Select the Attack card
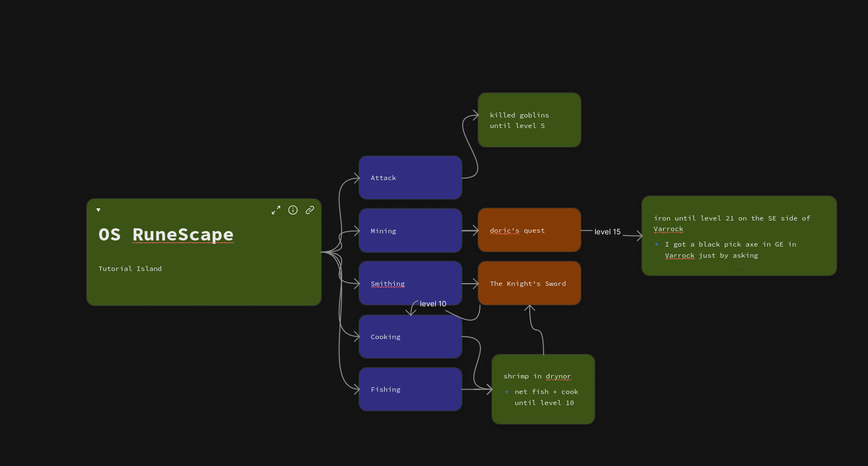Viewport: 868px width, 466px height. click(410, 178)
